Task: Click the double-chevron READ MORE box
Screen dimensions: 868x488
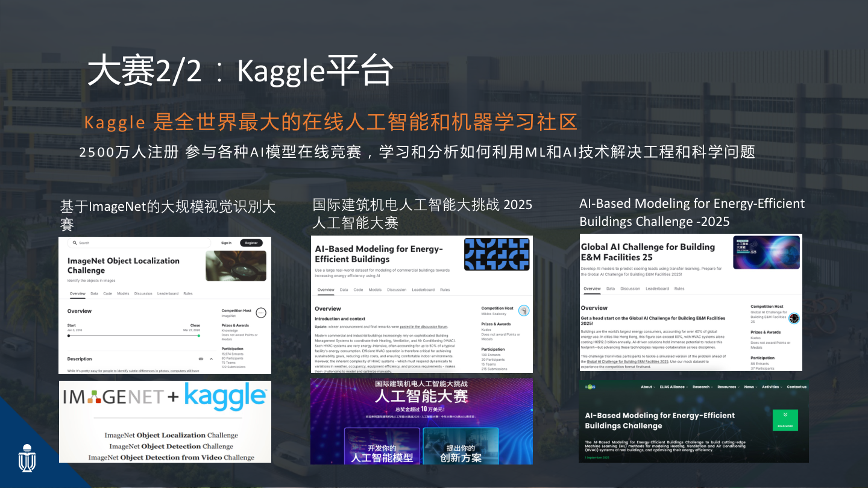Action: click(x=785, y=420)
